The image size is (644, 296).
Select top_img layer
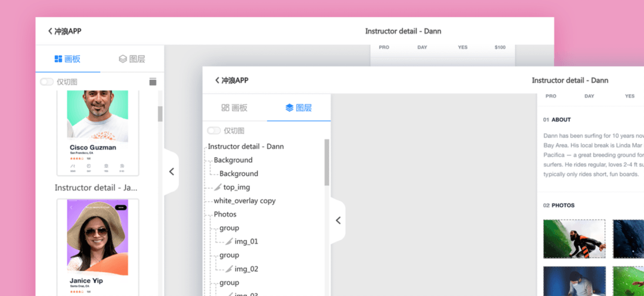[x=237, y=188]
